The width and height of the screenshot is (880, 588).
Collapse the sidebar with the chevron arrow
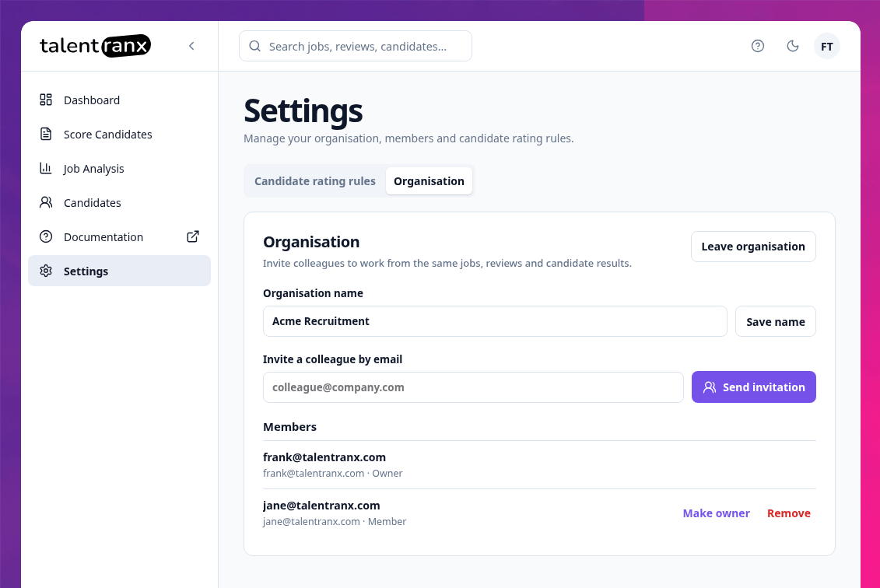pyautogui.click(x=191, y=46)
